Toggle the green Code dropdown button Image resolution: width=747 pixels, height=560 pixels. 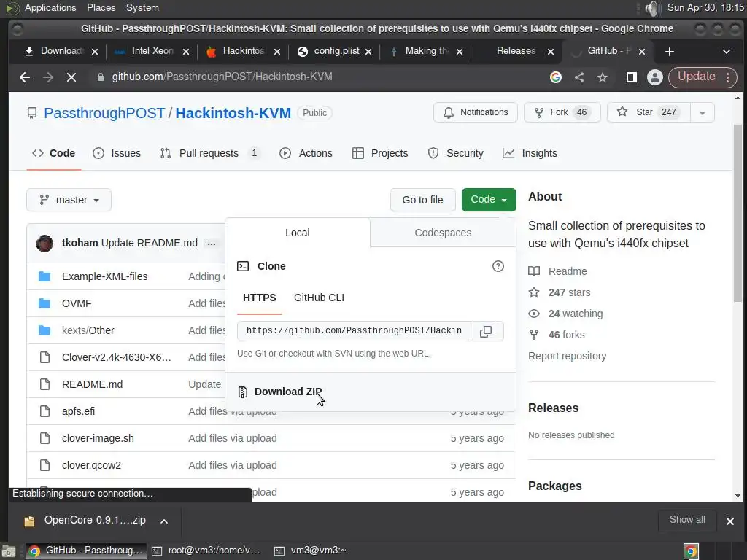[489, 200]
